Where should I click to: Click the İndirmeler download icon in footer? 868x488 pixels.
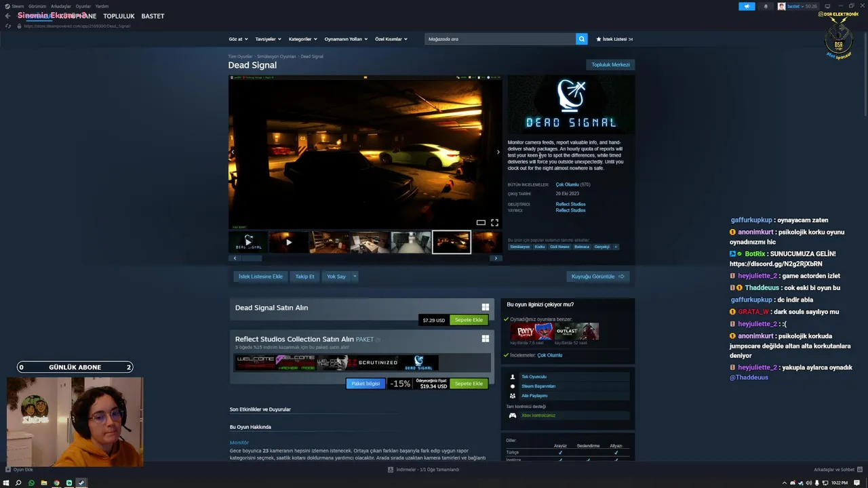391,470
